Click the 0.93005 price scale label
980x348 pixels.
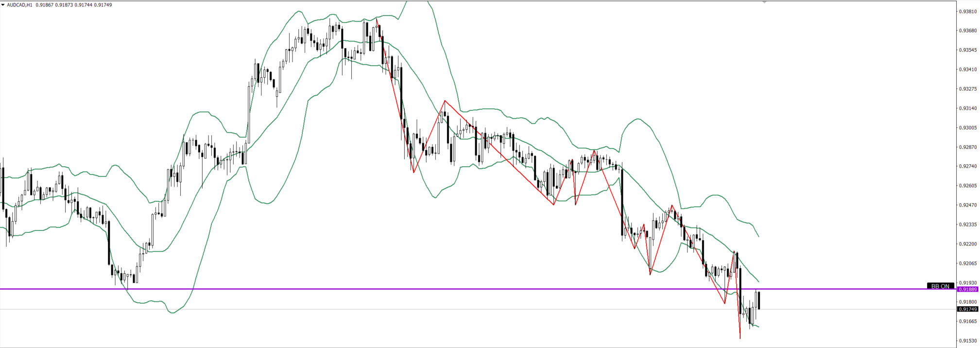(x=967, y=128)
